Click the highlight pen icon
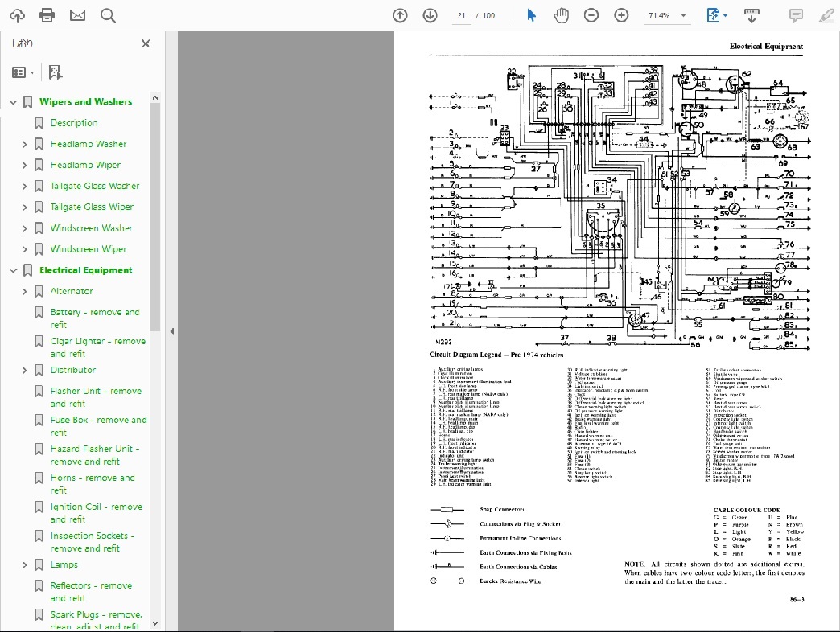The width and height of the screenshot is (840, 632). 826,15
